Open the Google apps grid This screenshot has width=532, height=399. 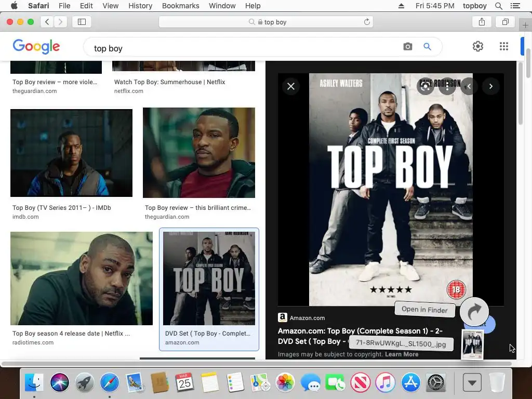point(504,46)
